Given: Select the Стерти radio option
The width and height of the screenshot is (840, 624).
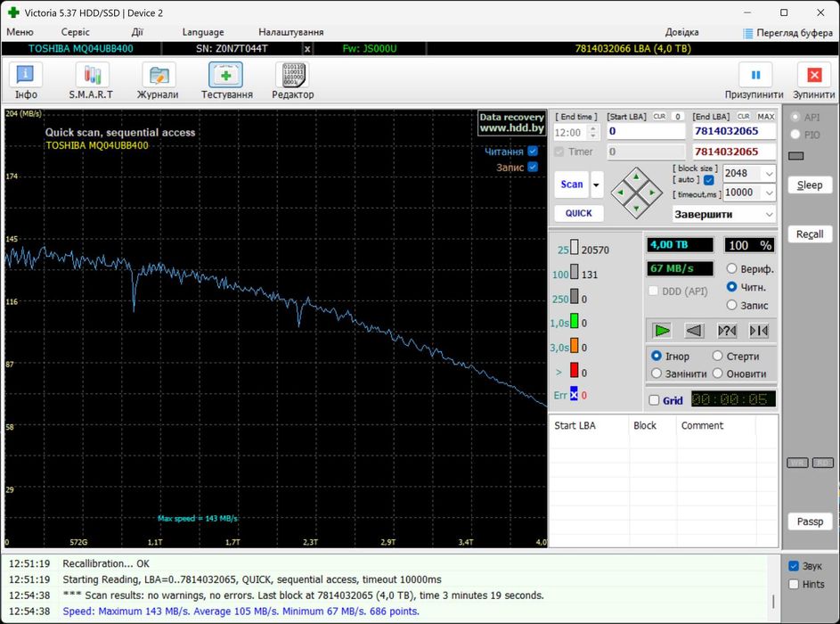Looking at the screenshot, I should pos(719,357).
